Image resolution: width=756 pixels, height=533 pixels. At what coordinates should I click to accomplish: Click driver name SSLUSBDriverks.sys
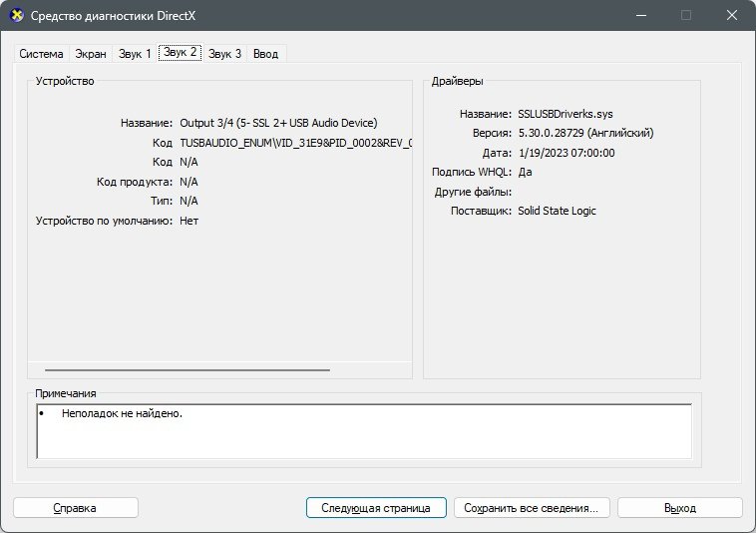pyautogui.click(x=566, y=114)
